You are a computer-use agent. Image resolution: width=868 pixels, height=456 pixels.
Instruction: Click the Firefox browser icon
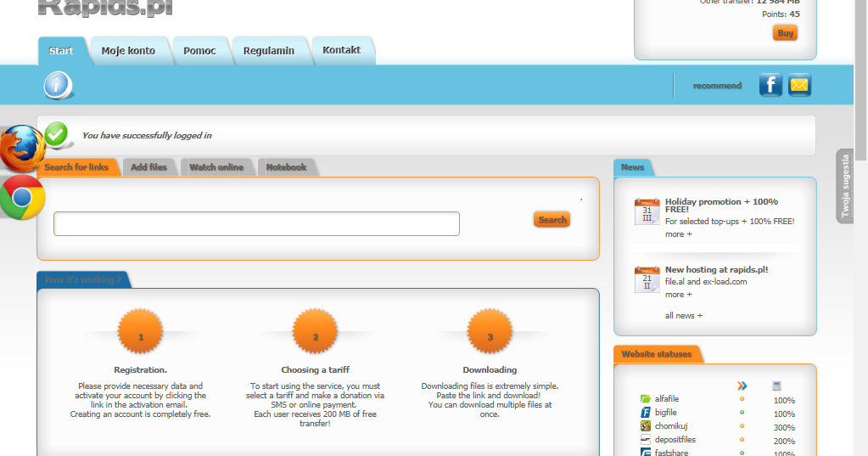(x=23, y=148)
